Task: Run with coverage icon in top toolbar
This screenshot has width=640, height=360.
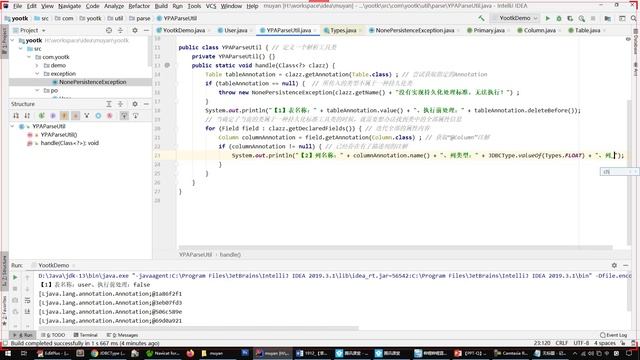Action: pos(570,18)
